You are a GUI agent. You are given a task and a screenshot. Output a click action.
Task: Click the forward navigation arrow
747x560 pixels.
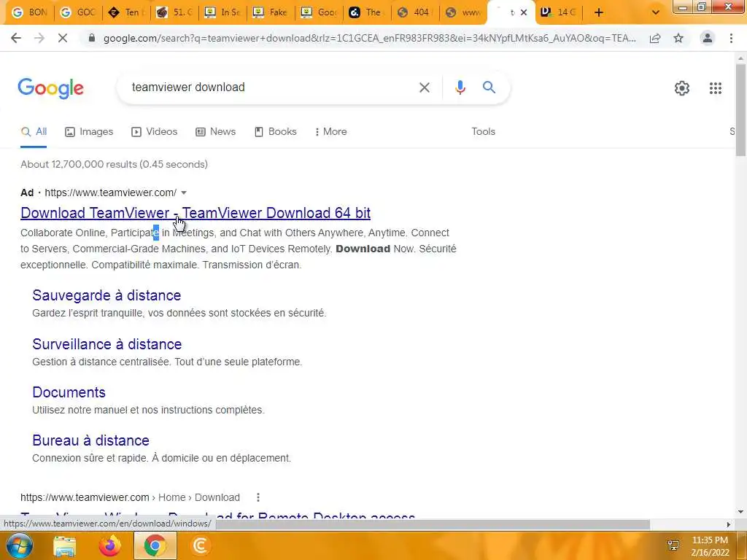coord(39,38)
